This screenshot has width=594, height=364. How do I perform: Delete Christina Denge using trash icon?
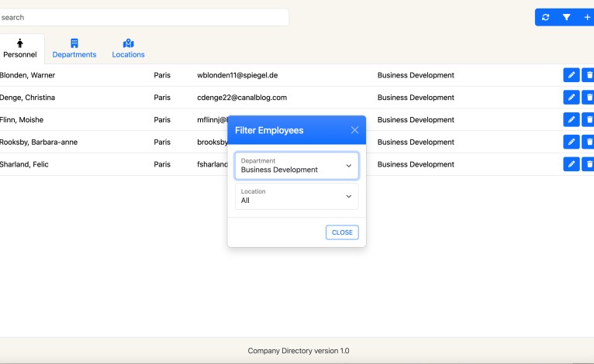(589, 98)
